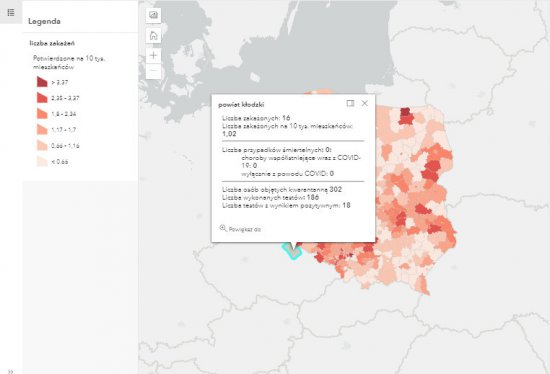Close the powiat kłodzki popup
Screen dimensions: 550x374
[365, 103]
